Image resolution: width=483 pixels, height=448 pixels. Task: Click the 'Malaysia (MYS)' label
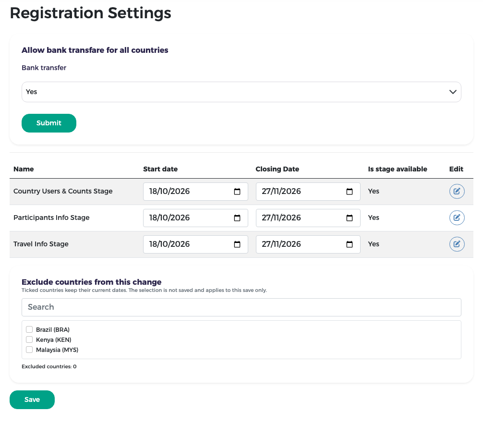(x=57, y=350)
